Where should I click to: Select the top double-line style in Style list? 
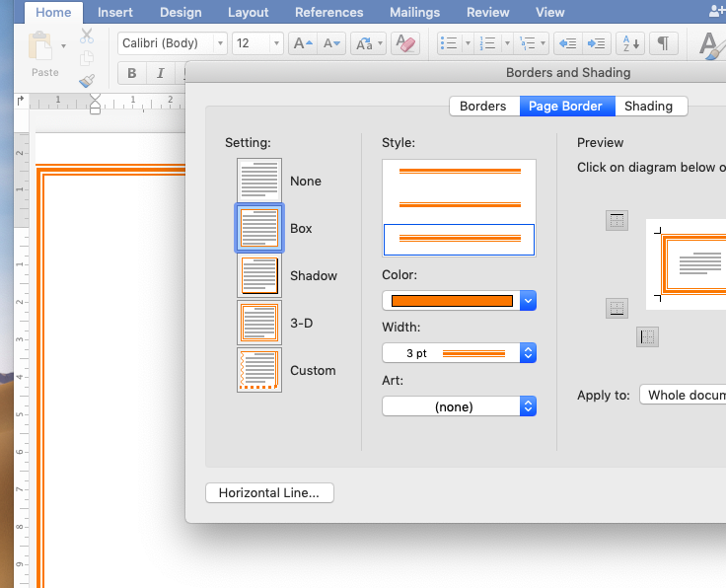pos(460,172)
